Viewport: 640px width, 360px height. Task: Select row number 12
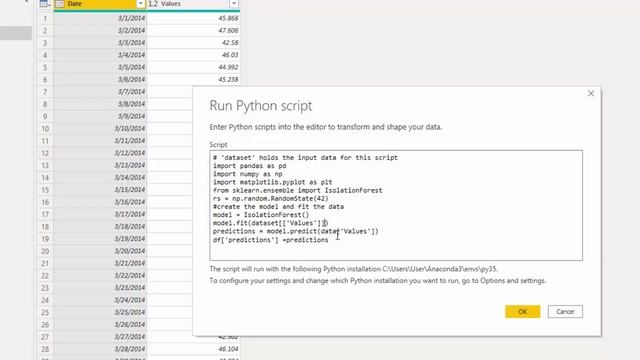click(45, 153)
